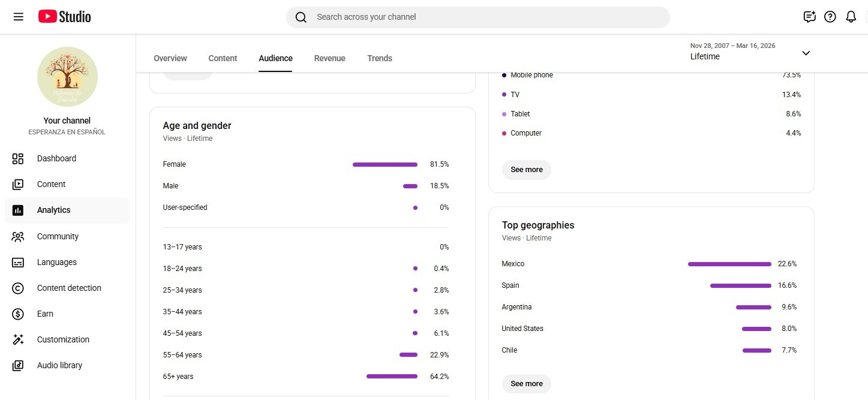The height and width of the screenshot is (400, 868).
Task: Open the hamburger navigation menu
Action: [x=19, y=17]
